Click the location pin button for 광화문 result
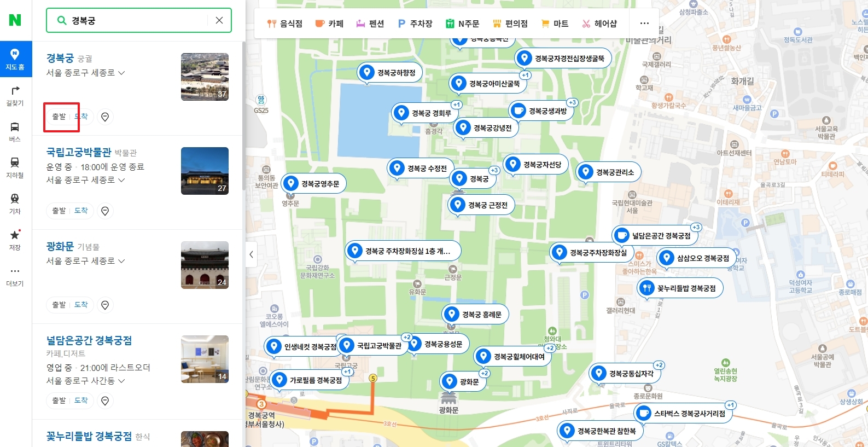Viewport: 868px width, 447px height. (105, 305)
